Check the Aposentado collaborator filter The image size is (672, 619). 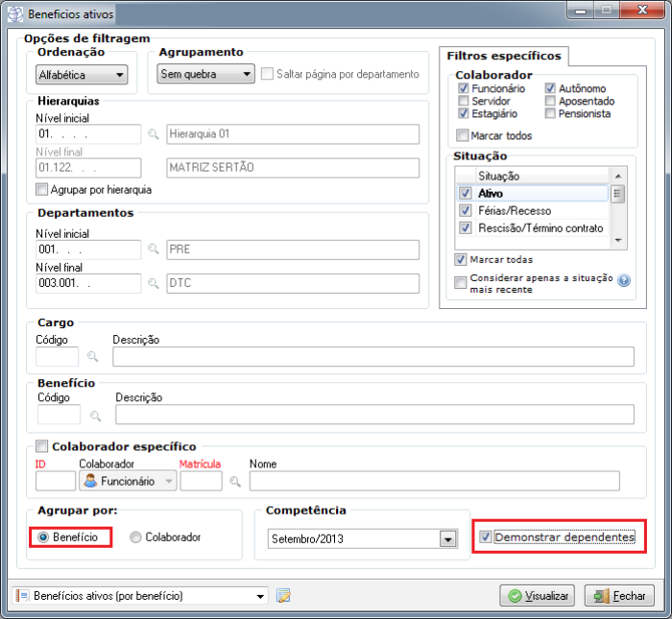click(x=550, y=101)
